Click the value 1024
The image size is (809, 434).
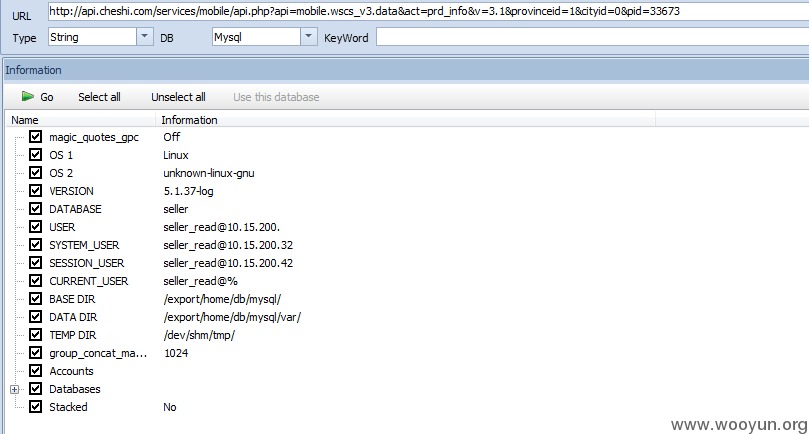coord(176,353)
